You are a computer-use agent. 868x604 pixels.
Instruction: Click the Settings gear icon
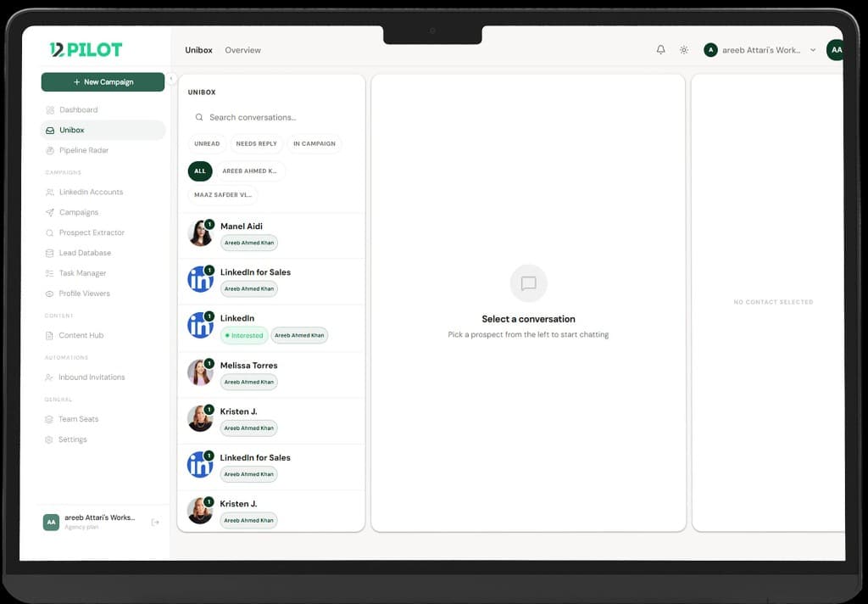pos(50,439)
